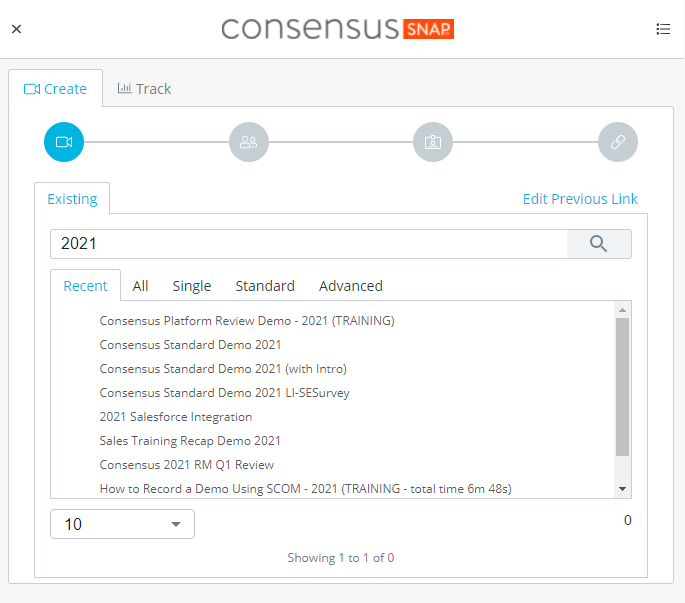Open the list menu icon at top right
Image resolution: width=685 pixels, height=603 pixels.
pyautogui.click(x=663, y=29)
